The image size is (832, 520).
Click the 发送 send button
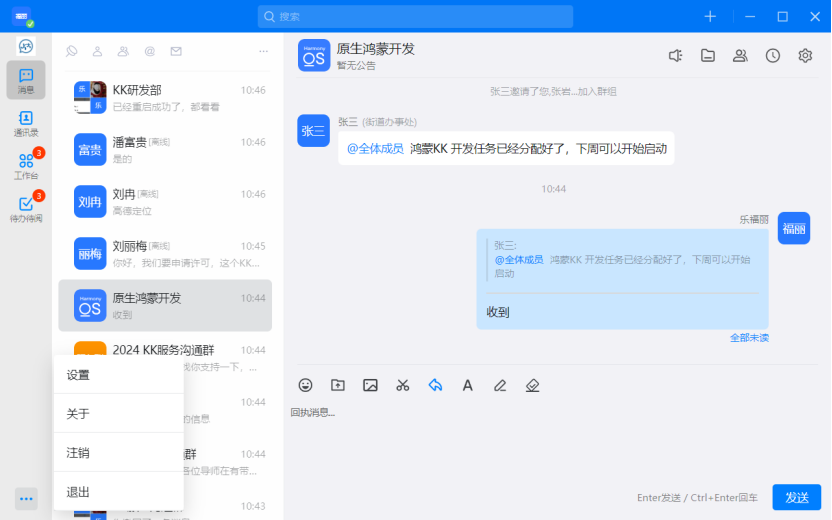click(796, 497)
